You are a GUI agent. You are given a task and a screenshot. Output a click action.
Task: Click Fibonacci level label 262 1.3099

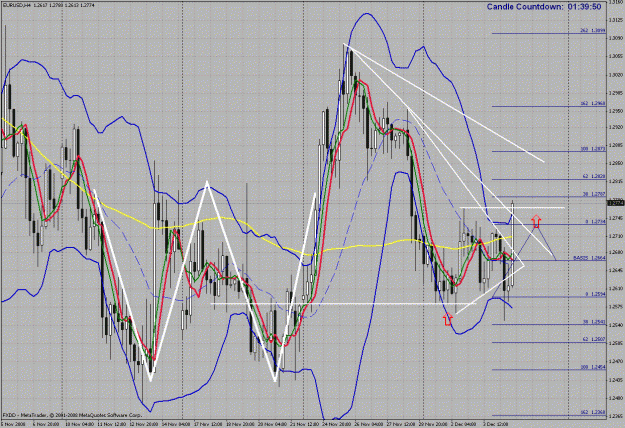pyautogui.click(x=593, y=30)
